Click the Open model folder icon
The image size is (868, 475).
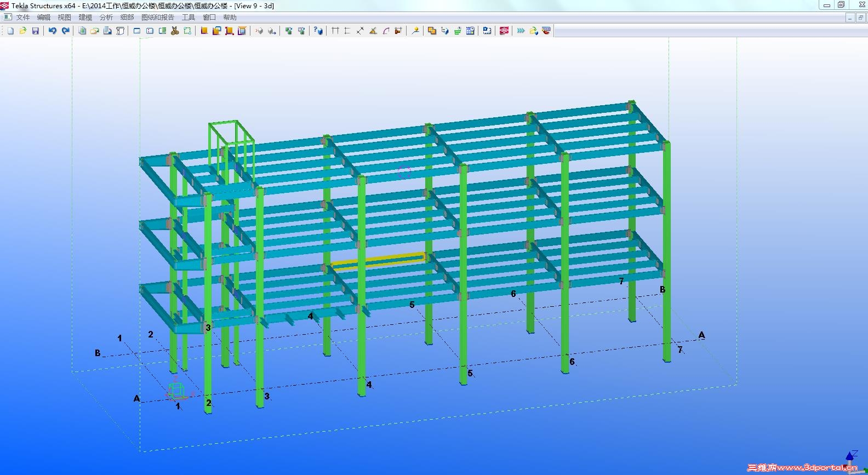click(23, 31)
